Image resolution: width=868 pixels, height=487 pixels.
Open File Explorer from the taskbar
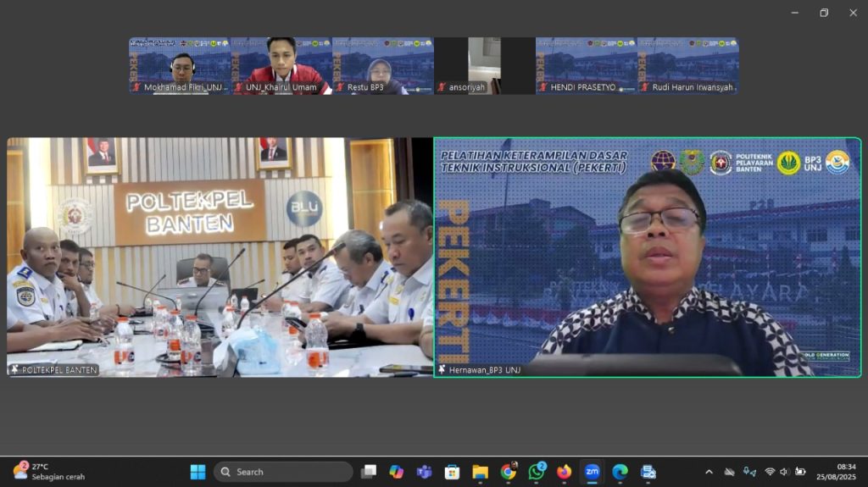481,472
